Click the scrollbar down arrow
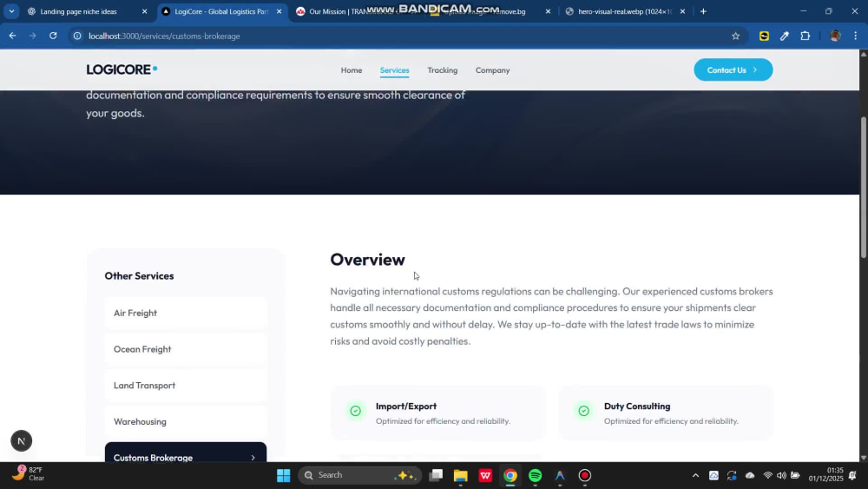868x489 pixels. click(864, 458)
